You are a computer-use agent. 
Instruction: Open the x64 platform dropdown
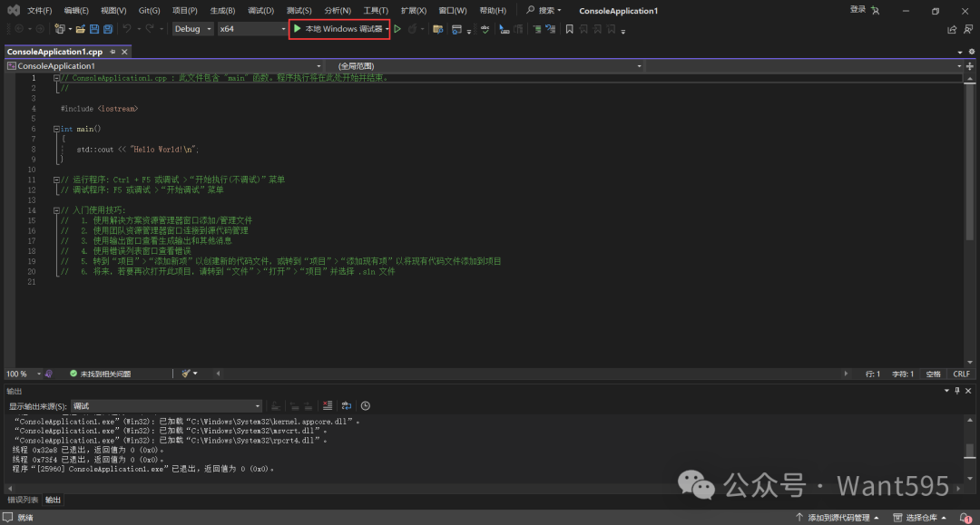pyautogui.click(x=251, y=29)
